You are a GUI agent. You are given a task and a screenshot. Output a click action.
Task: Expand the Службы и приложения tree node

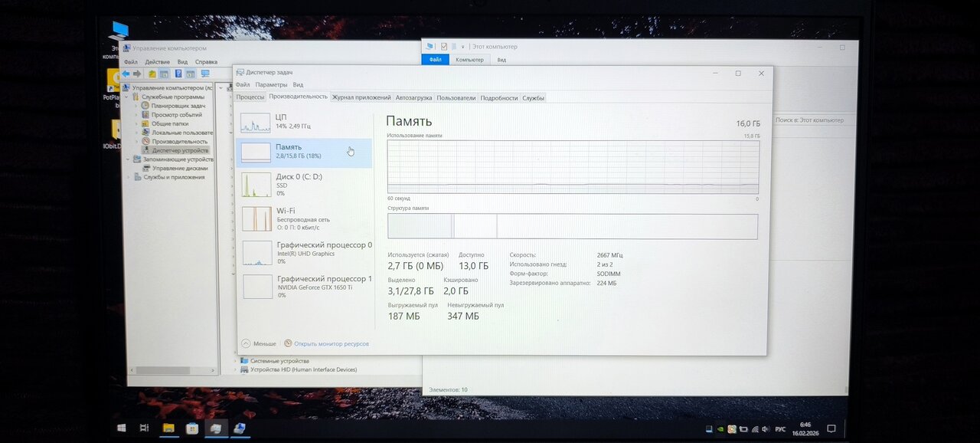(129, 177)
